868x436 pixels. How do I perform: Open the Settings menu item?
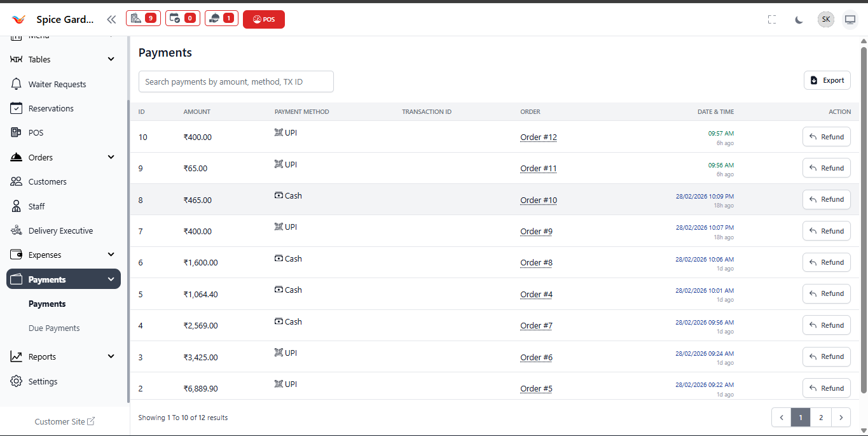[42, 381]
